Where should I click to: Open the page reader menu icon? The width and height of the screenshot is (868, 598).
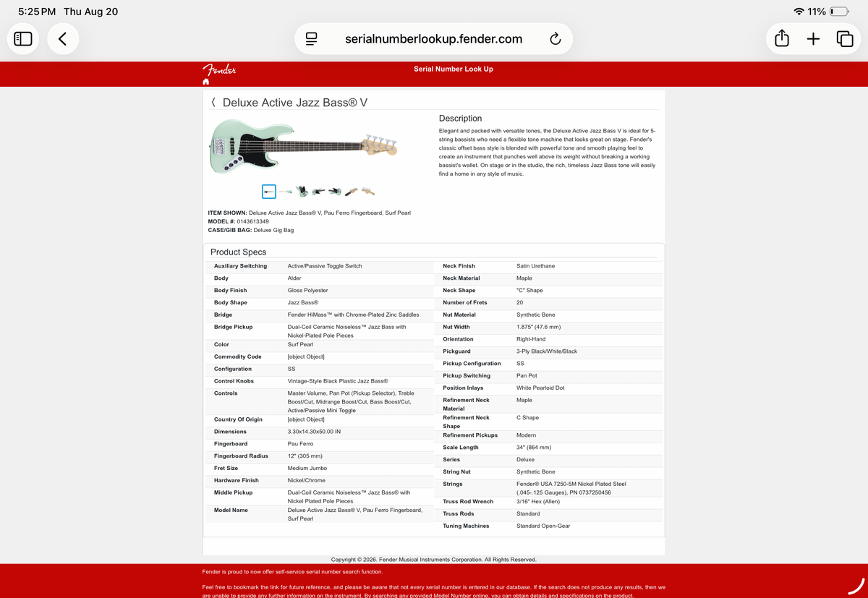[x=312, y=39]
